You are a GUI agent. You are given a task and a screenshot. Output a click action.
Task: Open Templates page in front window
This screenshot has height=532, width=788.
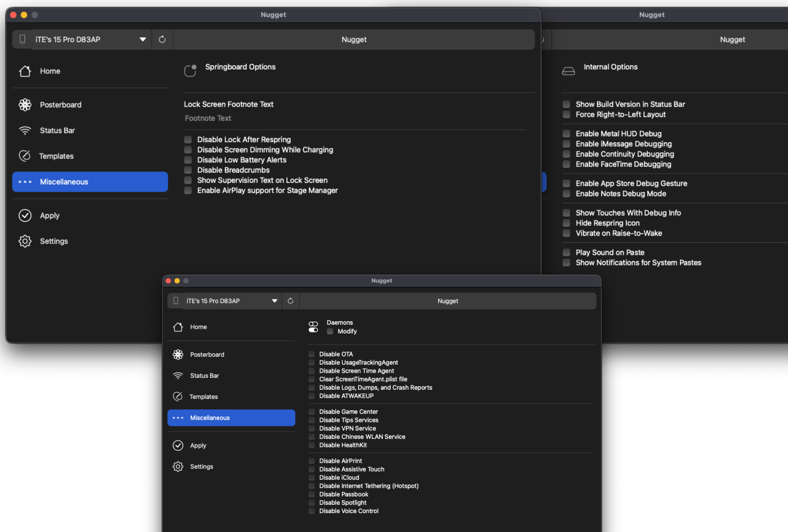click(x=231, y=397)
